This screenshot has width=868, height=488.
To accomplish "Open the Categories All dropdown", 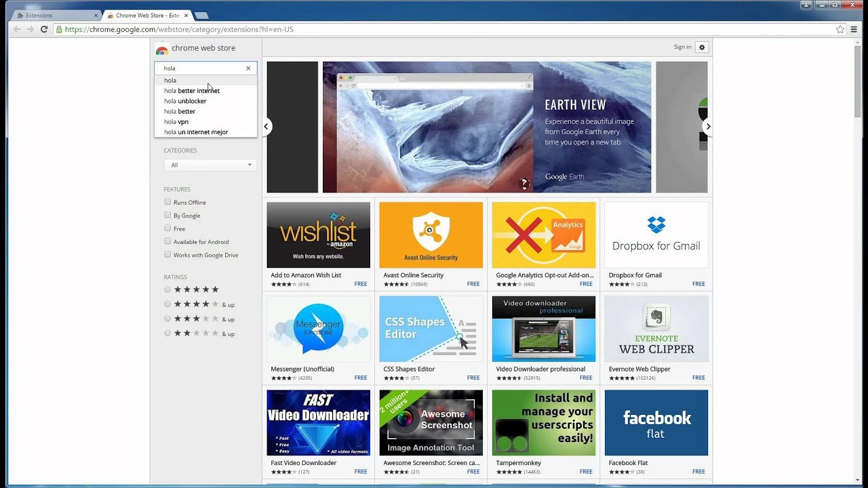I will (x=210, y=165).
